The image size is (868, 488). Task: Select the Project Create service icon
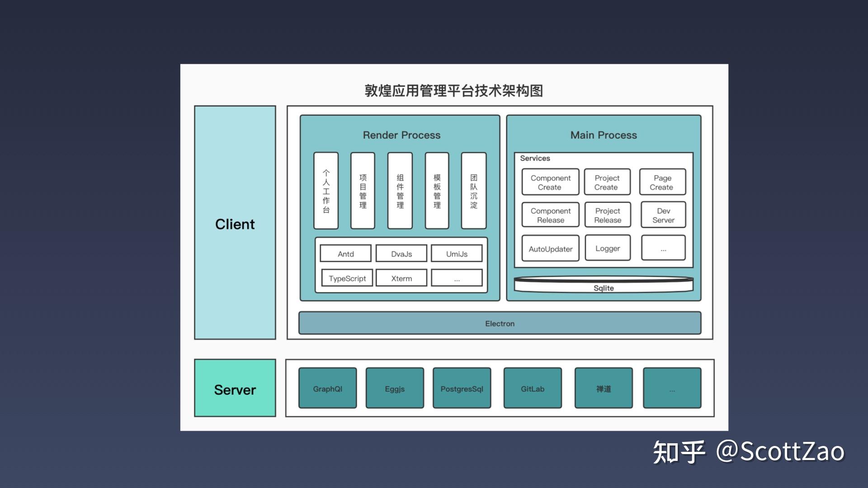[x=606, y=183]
